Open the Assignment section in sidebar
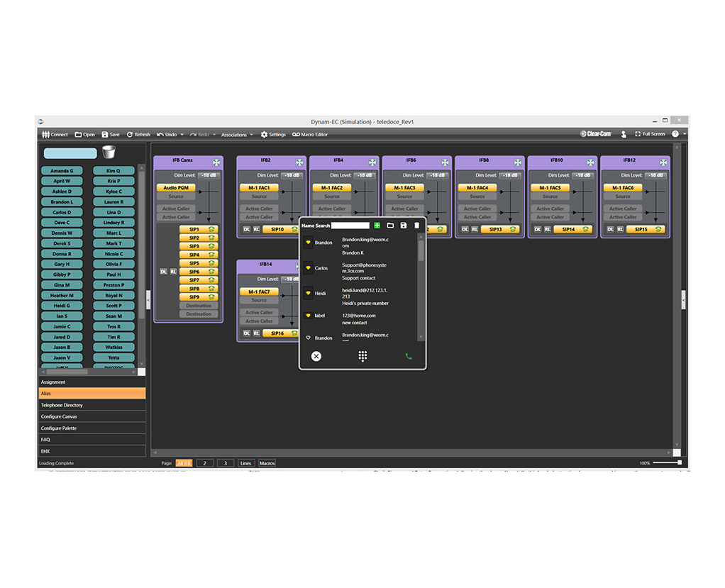This screenshot has height=588, width=725. pyautogui.click(x=92, y=382)
